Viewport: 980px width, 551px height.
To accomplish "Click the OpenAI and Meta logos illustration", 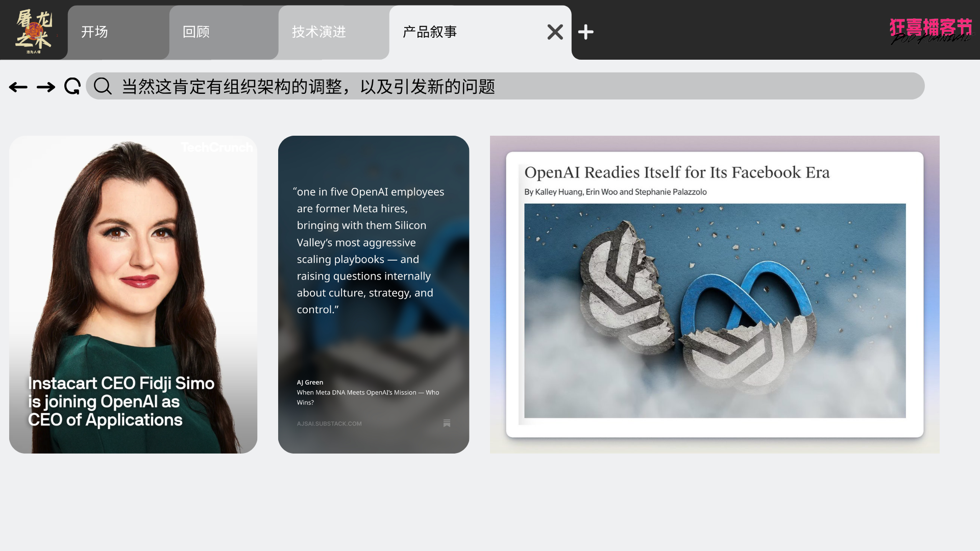I will click(x=715, y=311).
